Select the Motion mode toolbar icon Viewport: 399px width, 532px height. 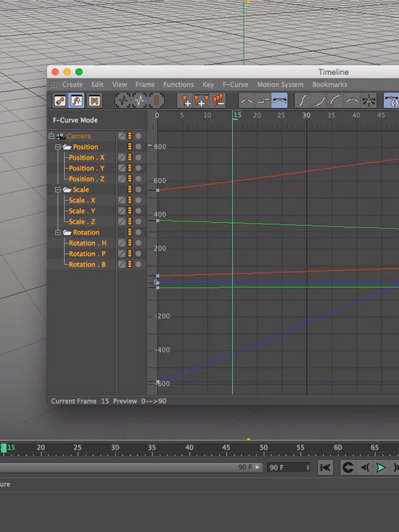pyautogui.click(x=94, y=101)
